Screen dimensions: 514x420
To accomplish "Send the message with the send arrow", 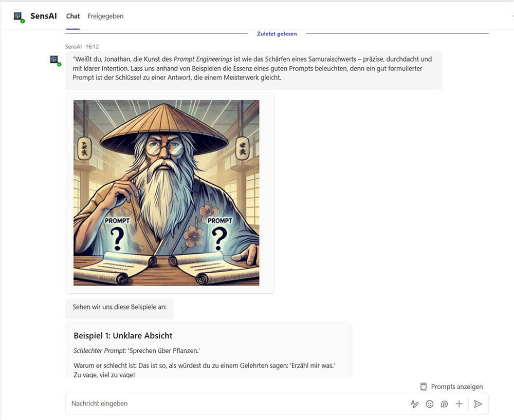I will tap(478, 404).
